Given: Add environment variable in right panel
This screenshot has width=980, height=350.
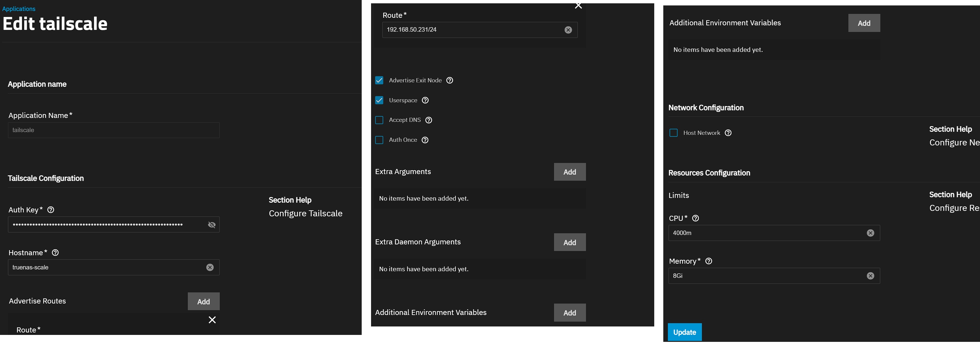Looking at the screenshot, I should pos(864,23).
